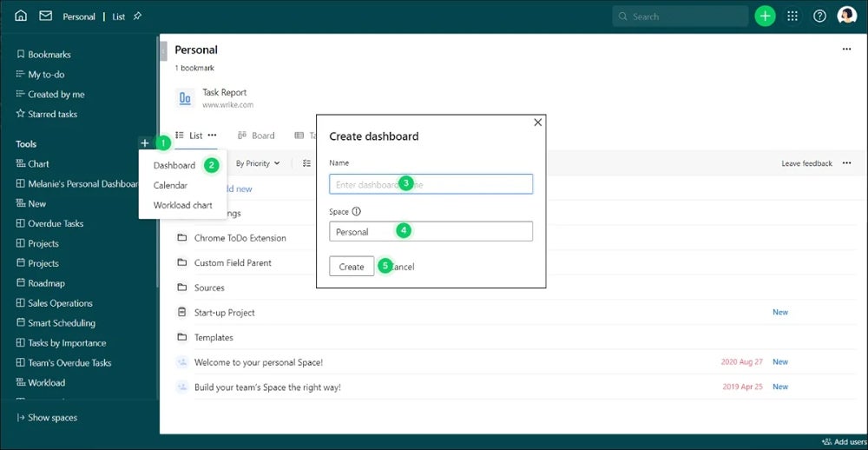Image resolution: width=868 pixels, height=450 pixels.
Task: Open Team's Overdue Tasks dashboard
Action: pyautogui.click(x=63, y=363)
